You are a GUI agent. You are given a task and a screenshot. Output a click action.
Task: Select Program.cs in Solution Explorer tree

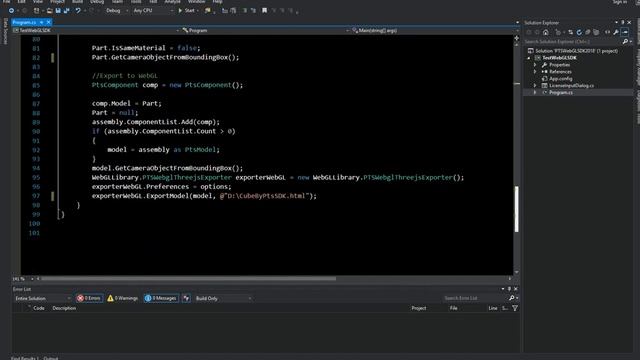(x=560, y=93)
